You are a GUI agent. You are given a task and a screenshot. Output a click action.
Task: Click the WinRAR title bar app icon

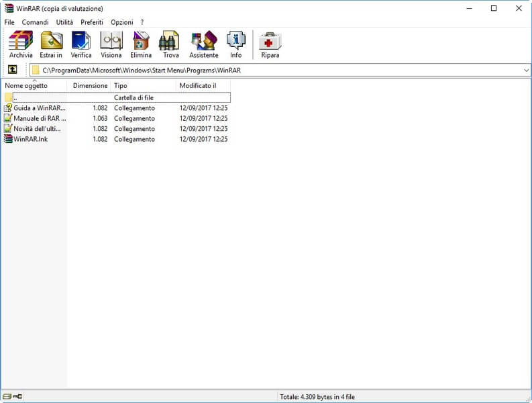click(x=9, y=8)
